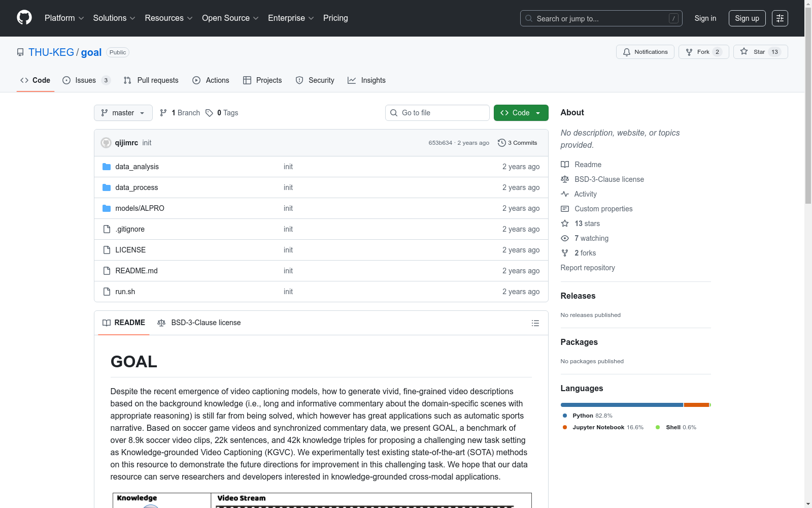Click the search magnifier icon in the header
812x508 pixels.
click(x=529, y=18)
